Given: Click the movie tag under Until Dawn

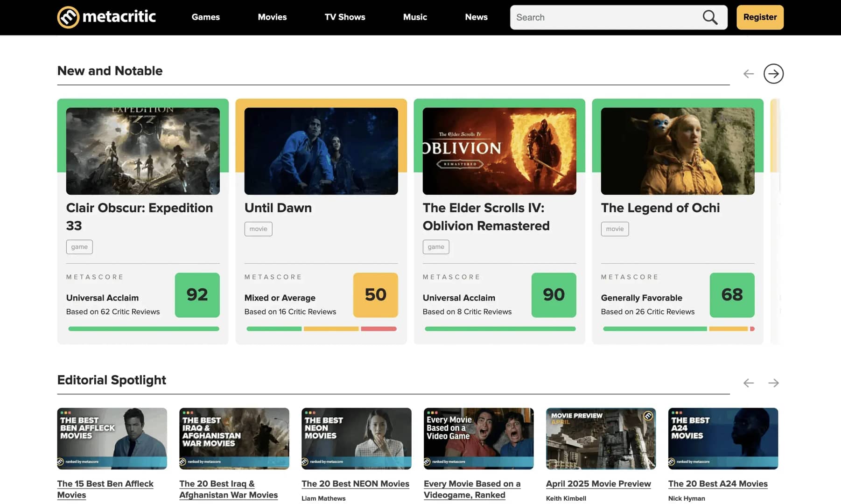Looking at the screenshot, I should tap(258, 229).
